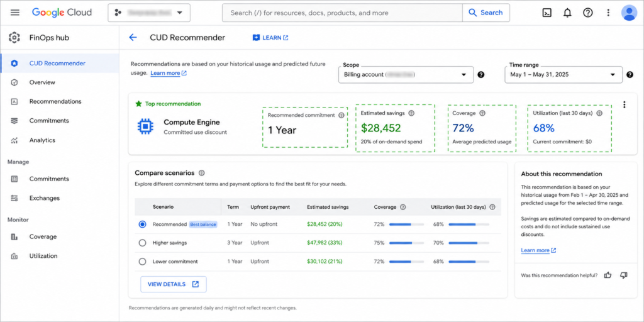The image size is (644, 322).
Task: Click the Exchanges sliders icon
Action: pos(14,198)
